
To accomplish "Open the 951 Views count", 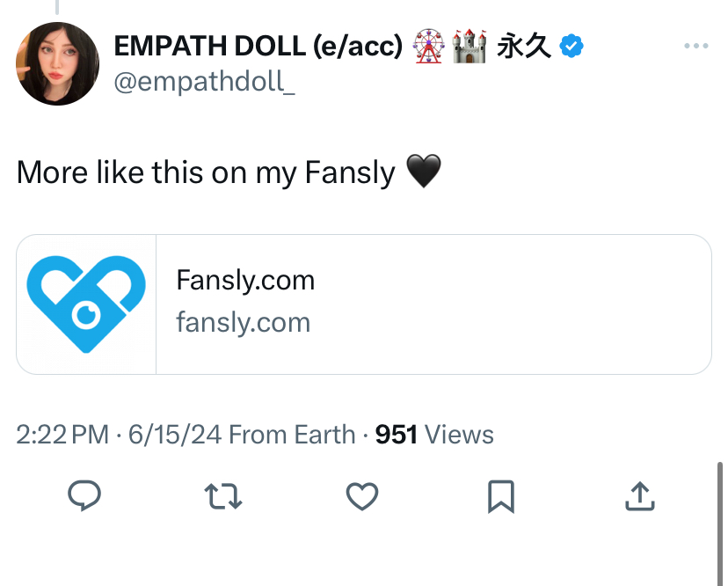I will tap(434, 435).
